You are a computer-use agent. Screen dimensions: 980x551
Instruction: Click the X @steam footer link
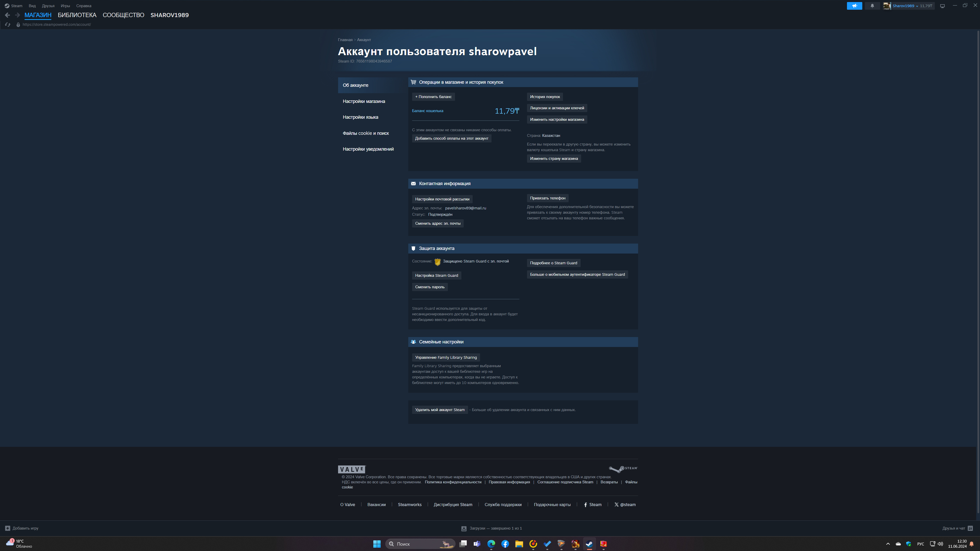[625, 505]
